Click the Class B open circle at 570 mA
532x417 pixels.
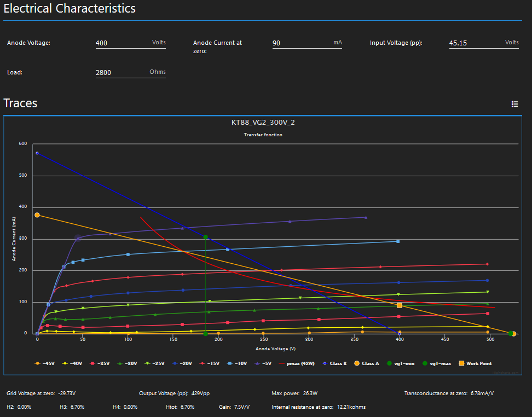(x=37, y=153)
